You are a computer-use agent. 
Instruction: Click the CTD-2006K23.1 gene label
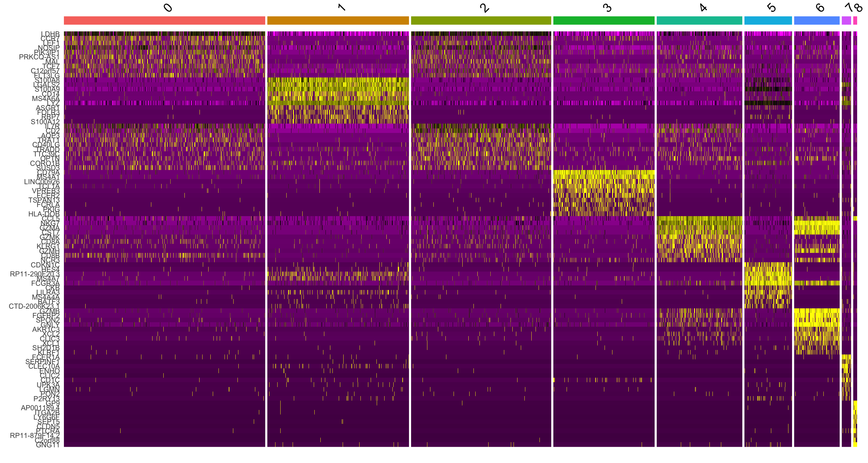[34, 306]
